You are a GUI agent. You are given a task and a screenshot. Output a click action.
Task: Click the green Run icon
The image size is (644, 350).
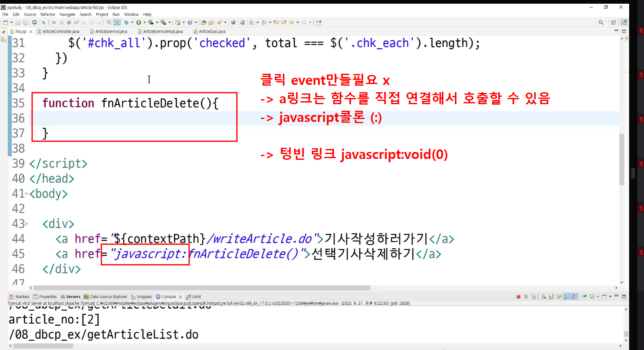point(138,23)
